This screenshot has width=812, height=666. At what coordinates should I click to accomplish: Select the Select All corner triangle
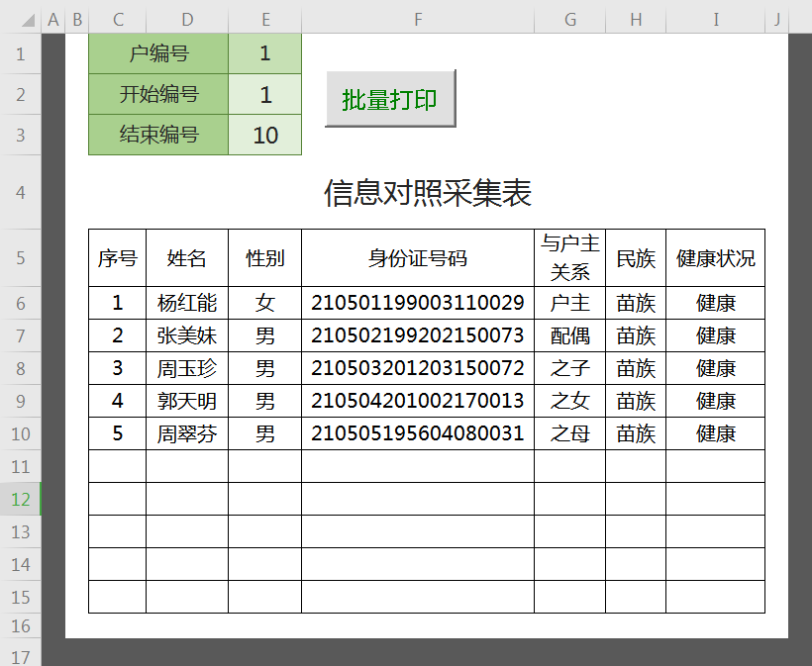27,21
